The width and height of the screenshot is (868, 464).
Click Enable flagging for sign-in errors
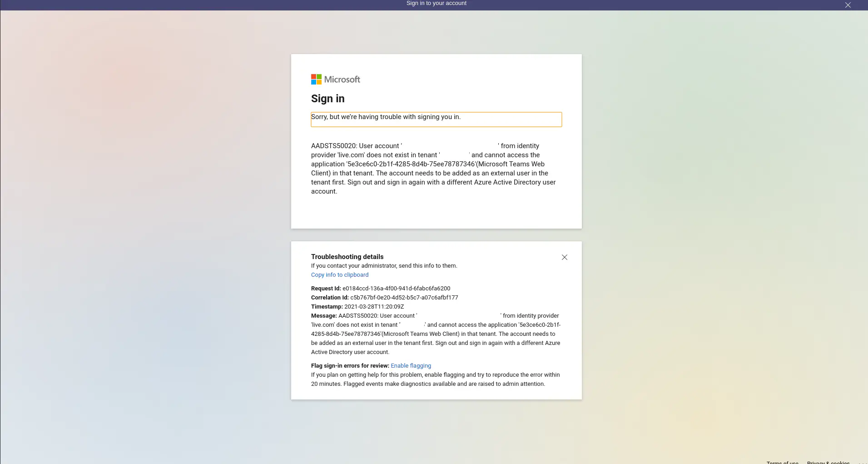click(x=411, y=365)
